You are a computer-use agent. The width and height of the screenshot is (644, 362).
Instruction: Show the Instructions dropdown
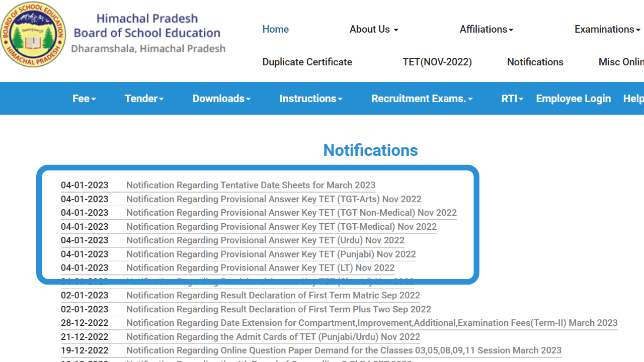click(310, 99)
